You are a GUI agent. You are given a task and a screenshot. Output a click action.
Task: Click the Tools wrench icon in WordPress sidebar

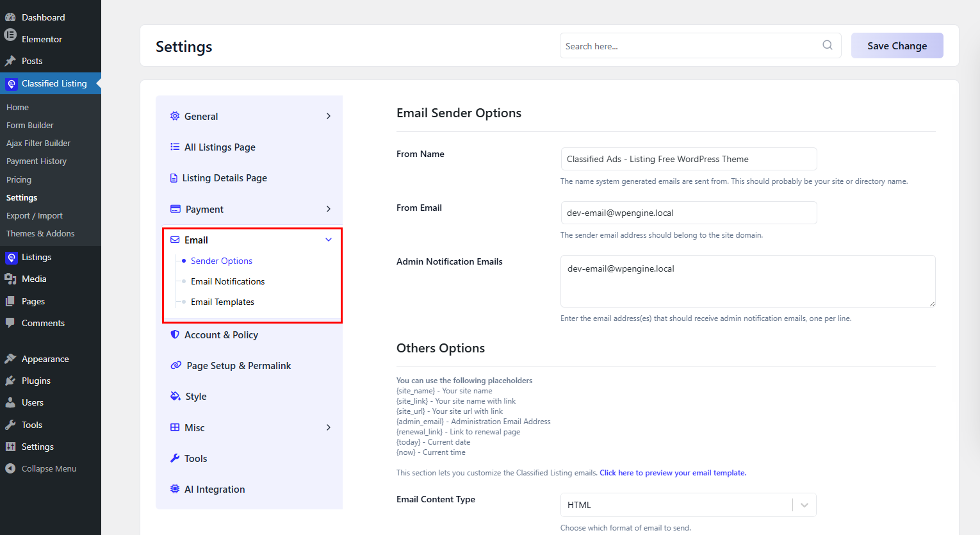pos(10,425)
